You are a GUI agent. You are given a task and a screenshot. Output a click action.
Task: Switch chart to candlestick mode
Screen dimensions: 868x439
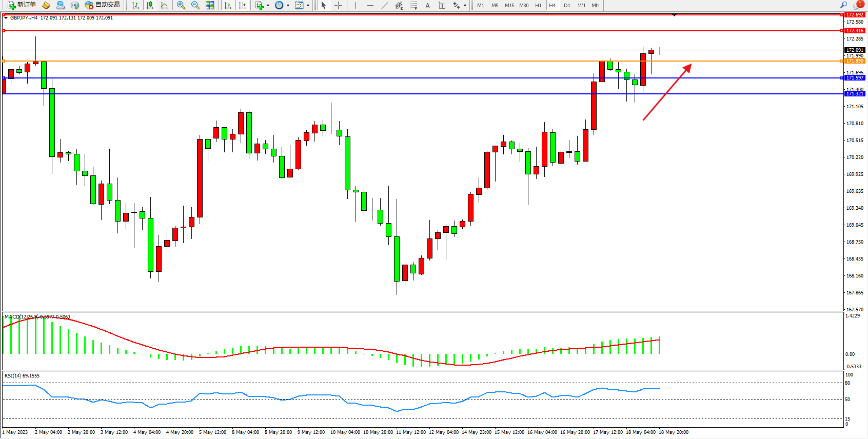pos(150,5)
